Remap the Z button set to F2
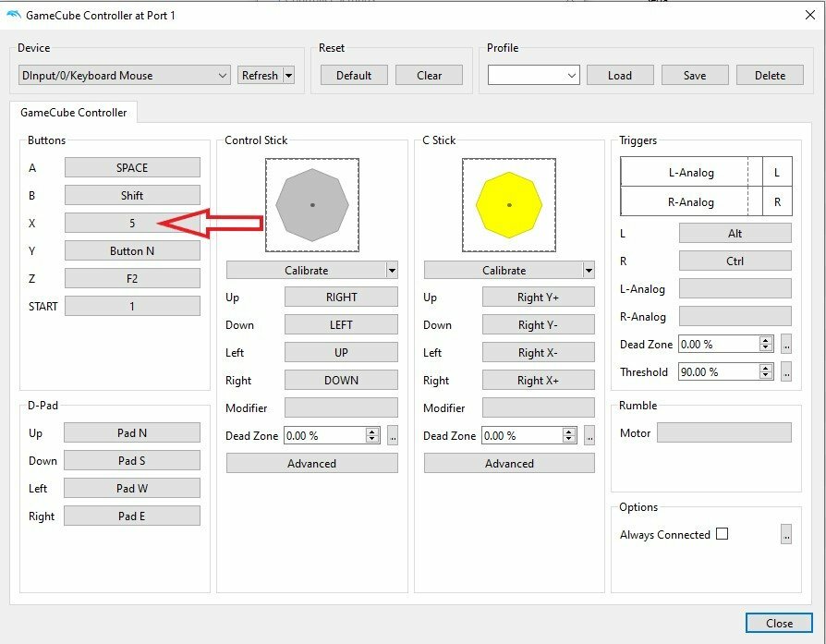The width and height of the screenshot is (826, 644). pos(132,278)
